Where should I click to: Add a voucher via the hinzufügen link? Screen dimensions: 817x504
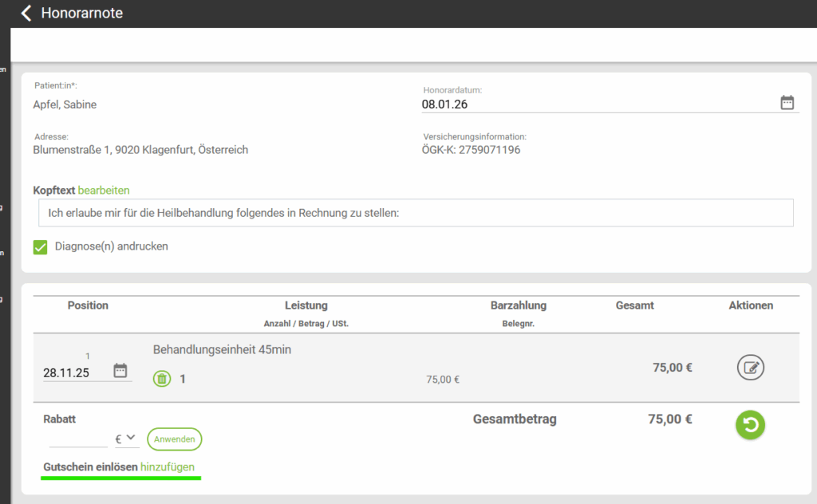click(x=167, y=467)
